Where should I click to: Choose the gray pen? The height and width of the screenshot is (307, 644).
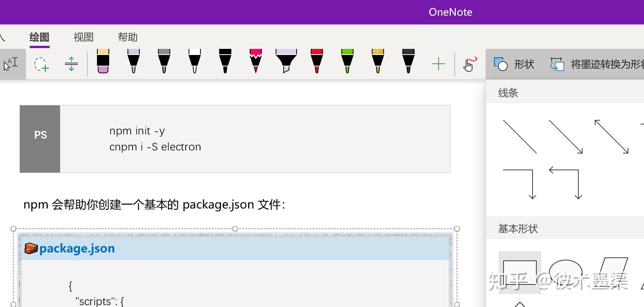(x=164, y=61)
